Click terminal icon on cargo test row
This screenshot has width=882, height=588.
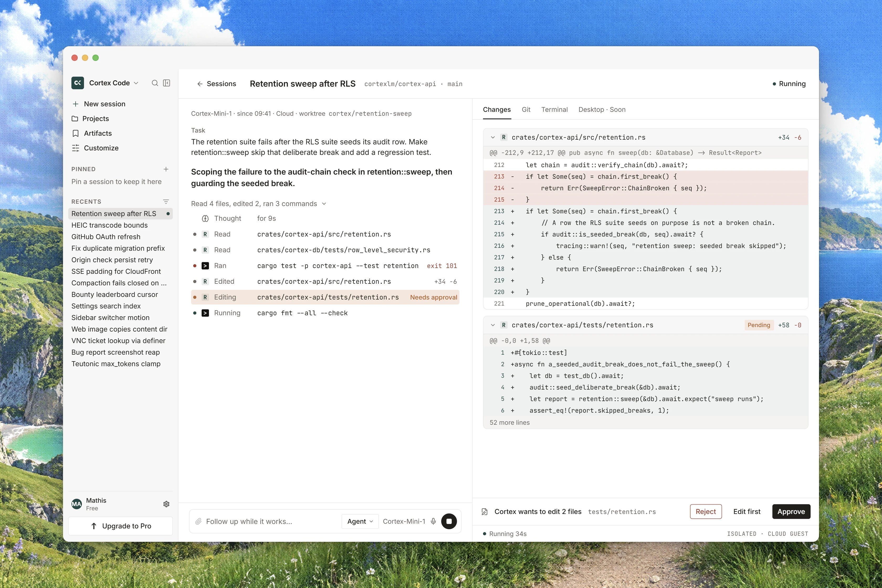point(205,266)
